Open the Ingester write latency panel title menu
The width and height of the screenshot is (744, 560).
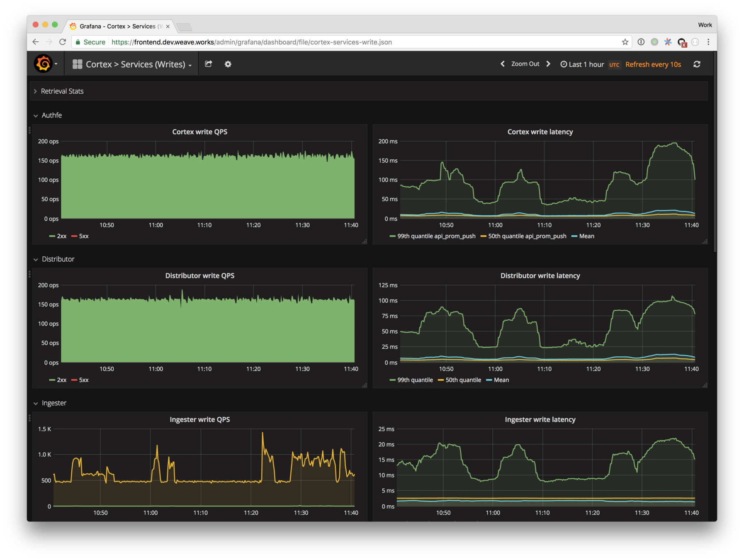click(x=540, y=420)
